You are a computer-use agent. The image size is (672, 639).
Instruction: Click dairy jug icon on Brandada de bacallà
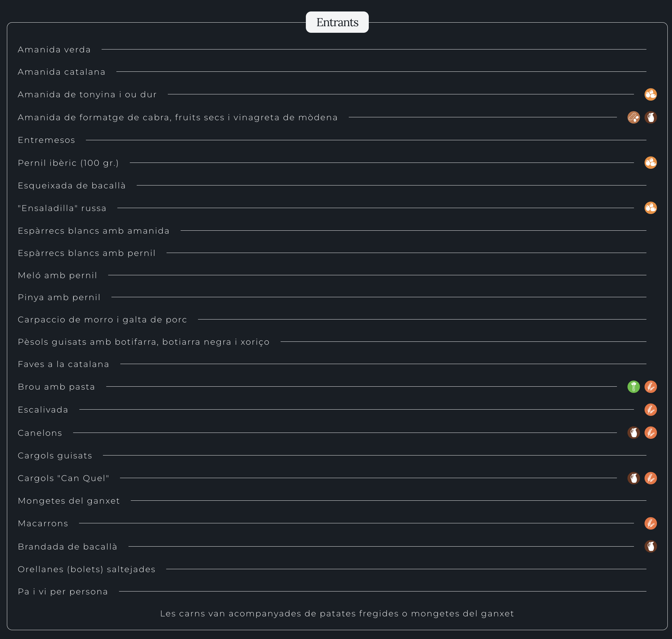click(x=650, y=546)
